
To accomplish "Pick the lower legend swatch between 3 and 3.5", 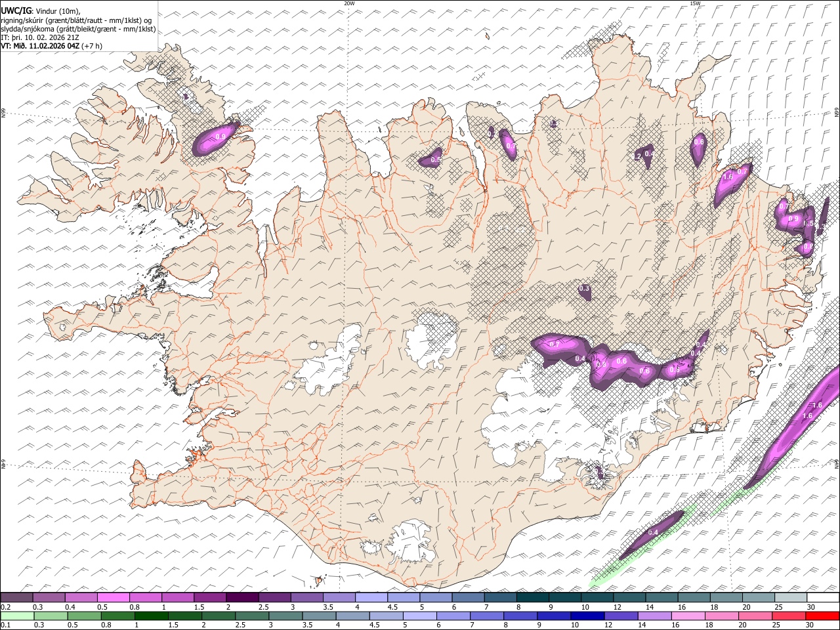I will [x=285, y=616].
